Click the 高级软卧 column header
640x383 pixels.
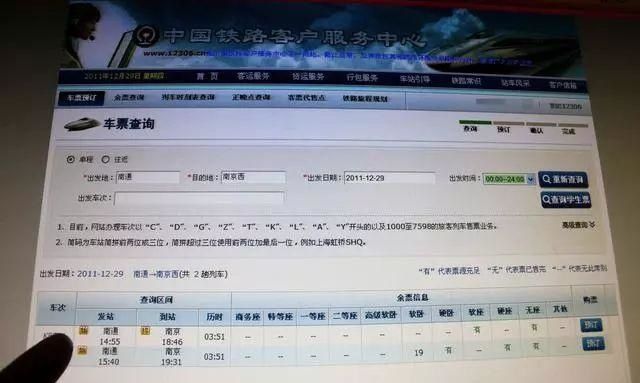(381, 315)
